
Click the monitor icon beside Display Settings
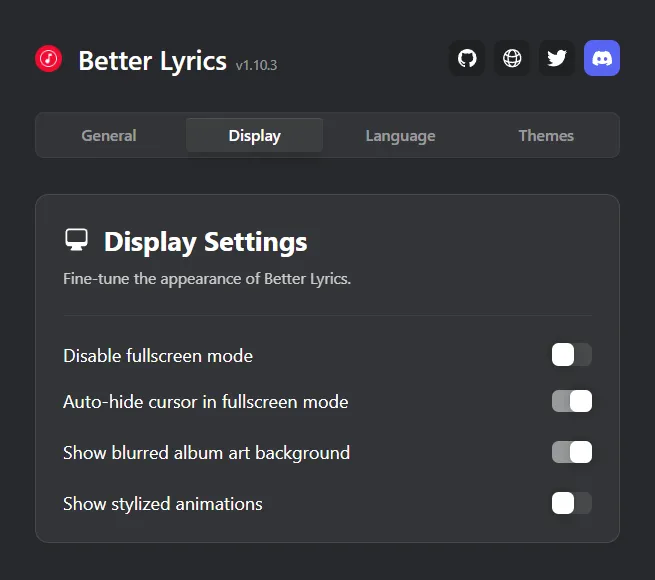tap(76, 240)
